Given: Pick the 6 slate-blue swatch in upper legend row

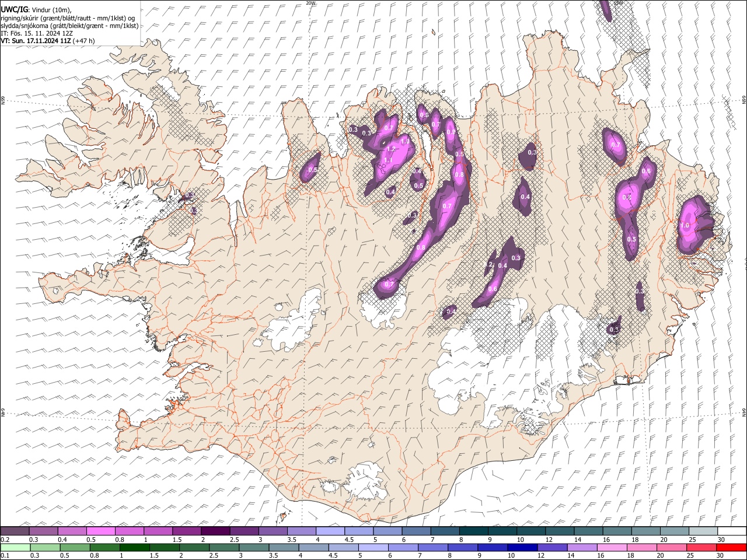Looking at the screenshot, I should (416, 531).
